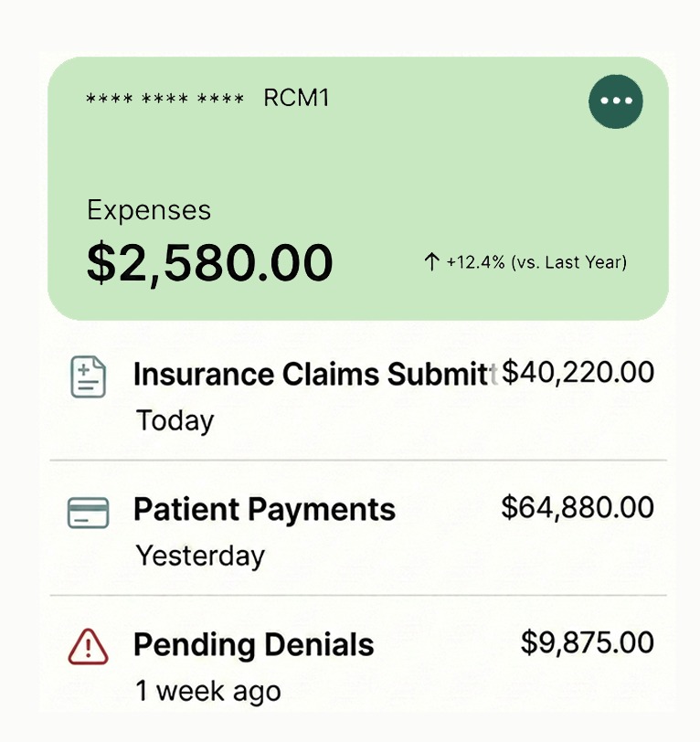
Task: Click the Yesterday date label
Action: click(x=200, y=556)
